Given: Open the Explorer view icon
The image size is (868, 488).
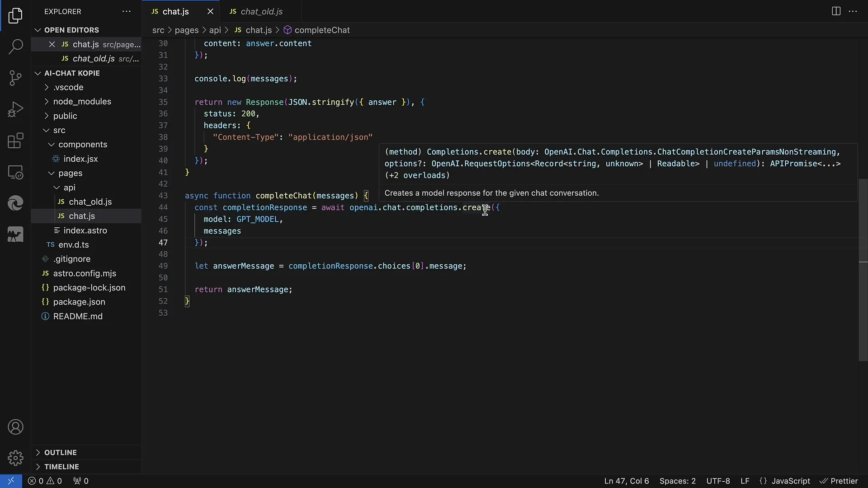Looking at the screenshot, I should 15,16.
